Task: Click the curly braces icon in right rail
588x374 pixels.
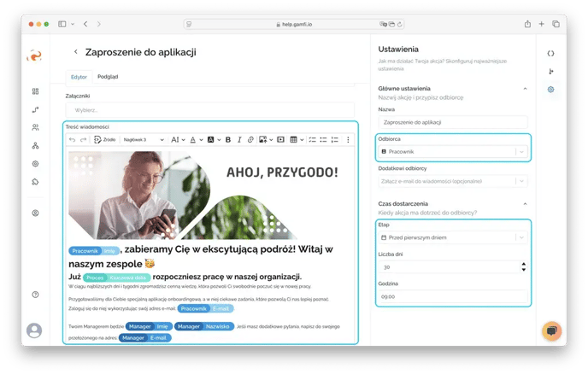Action: [550, 53]
